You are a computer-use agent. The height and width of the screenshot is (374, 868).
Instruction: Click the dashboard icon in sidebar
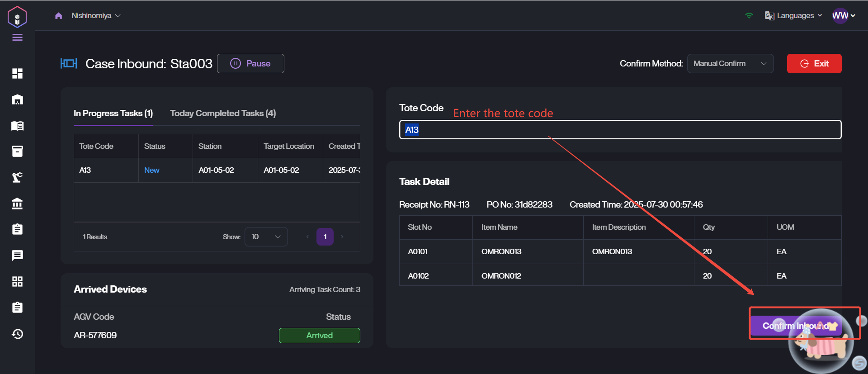(17, 73)
